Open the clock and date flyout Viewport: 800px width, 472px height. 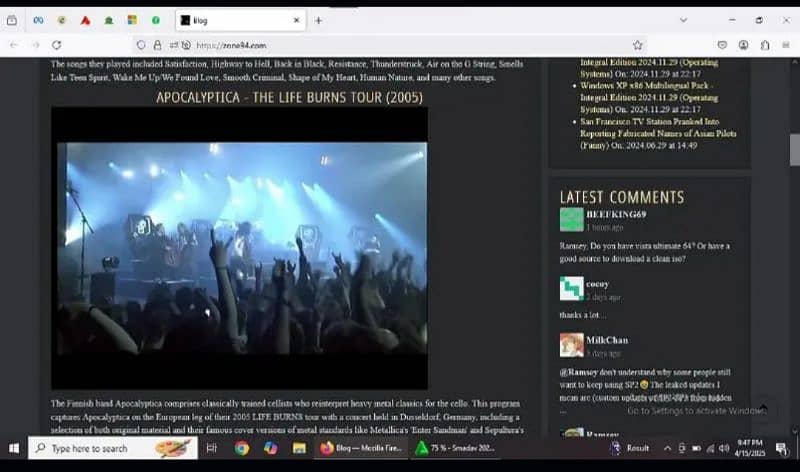pyautogui.click(x=750, y=448)
